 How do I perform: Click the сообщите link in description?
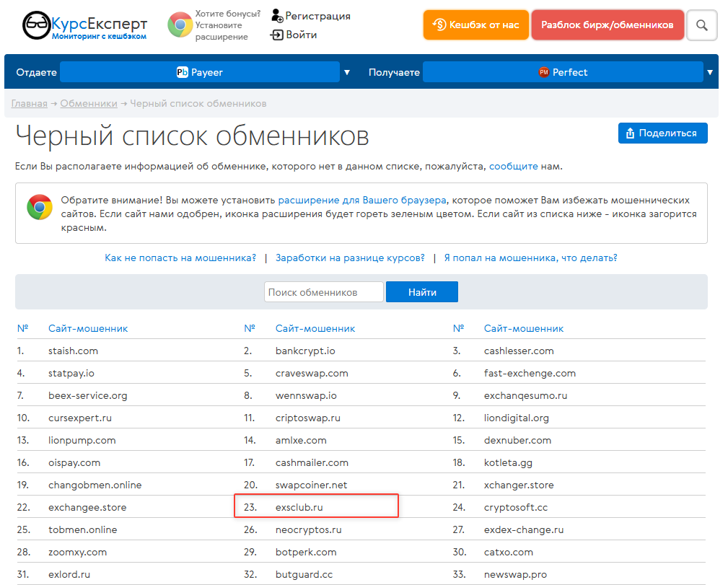[513, 166]
